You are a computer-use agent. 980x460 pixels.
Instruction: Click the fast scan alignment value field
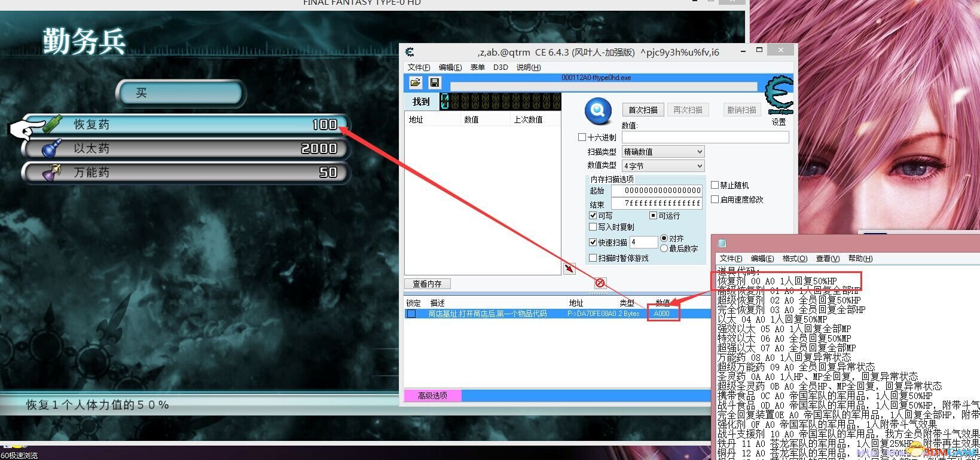coord(643,242)
